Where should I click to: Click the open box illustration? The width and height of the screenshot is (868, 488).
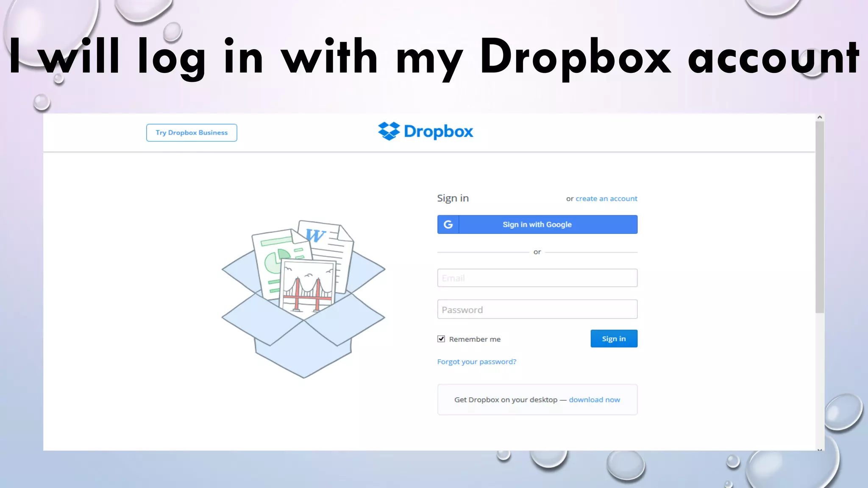coord(303,299)
